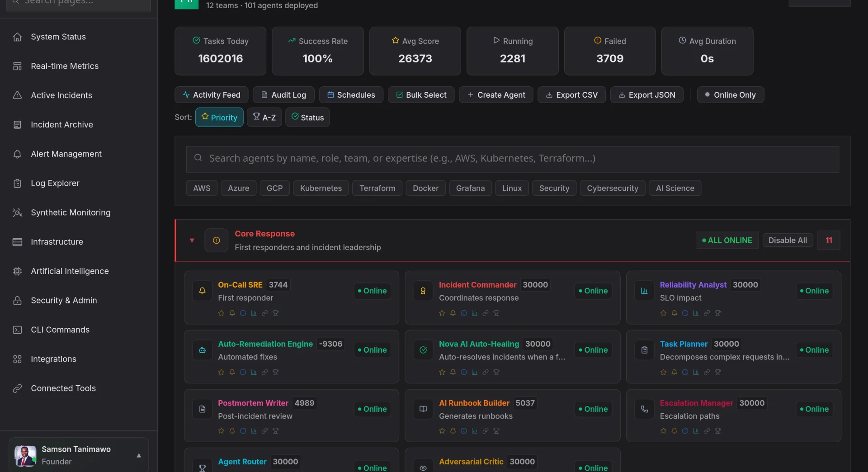This screenshot has height=472, width=868.
Task: Open Reliability Analyst chart icon
Action: (x=696, y=313)
